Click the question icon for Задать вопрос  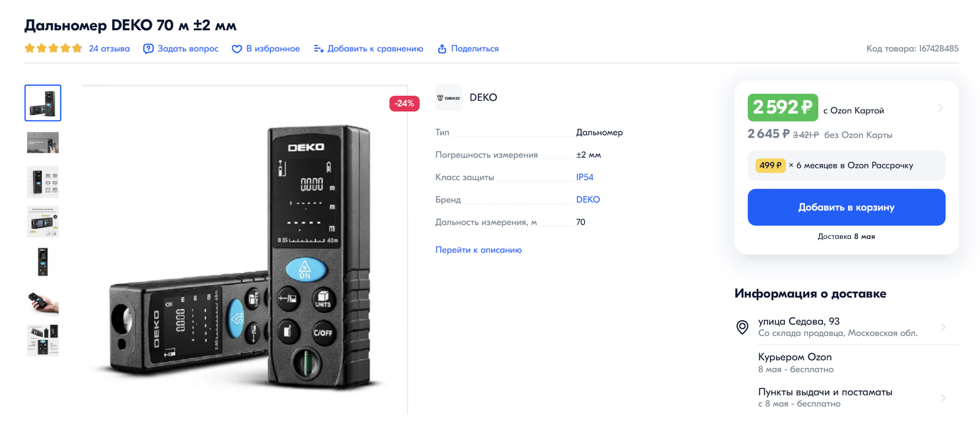point(148,49)
